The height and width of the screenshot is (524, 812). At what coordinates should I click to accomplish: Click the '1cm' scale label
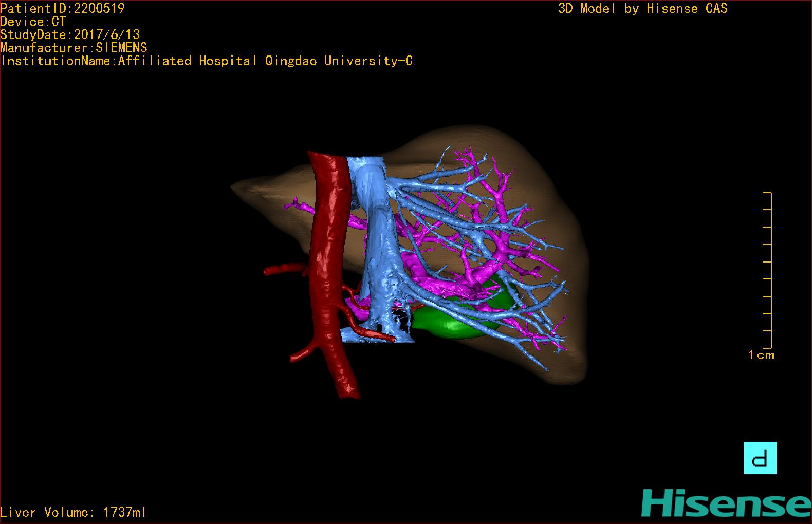point(761,355)
